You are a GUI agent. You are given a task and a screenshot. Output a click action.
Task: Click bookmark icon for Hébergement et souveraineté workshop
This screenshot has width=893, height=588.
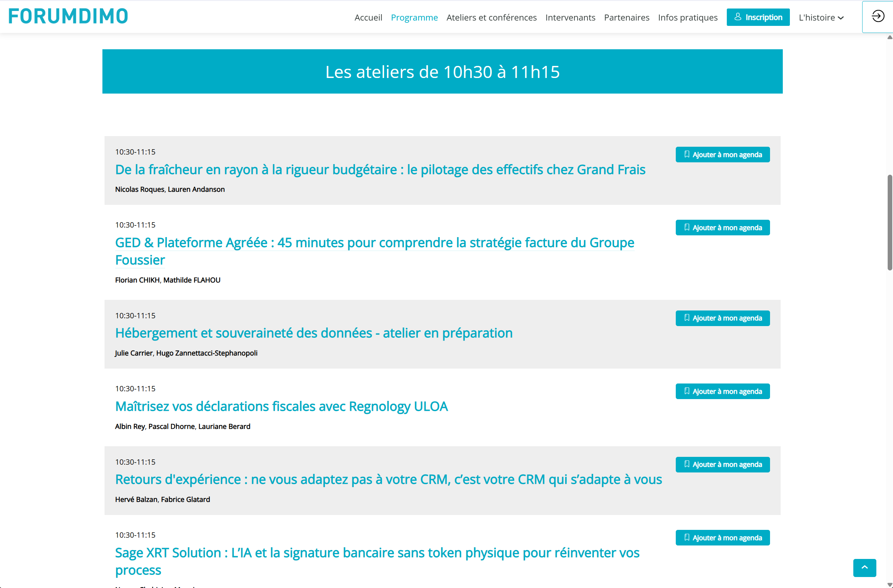click(687, 318)
